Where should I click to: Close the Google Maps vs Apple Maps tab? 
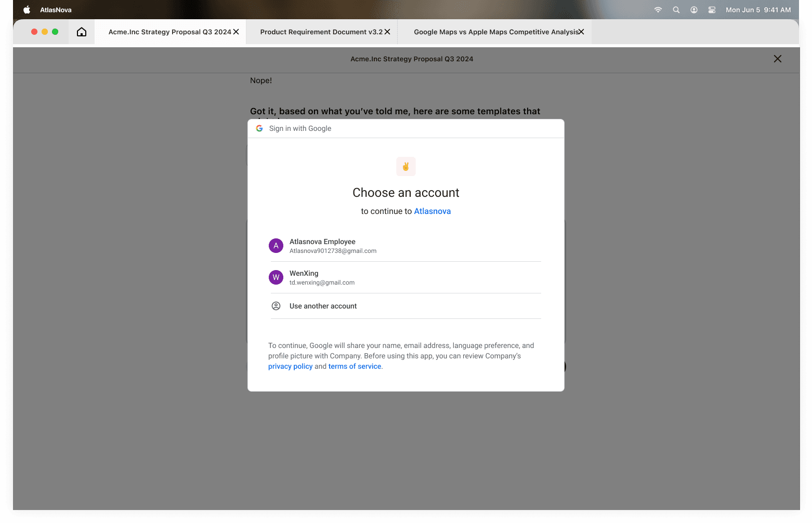point(581,32)
